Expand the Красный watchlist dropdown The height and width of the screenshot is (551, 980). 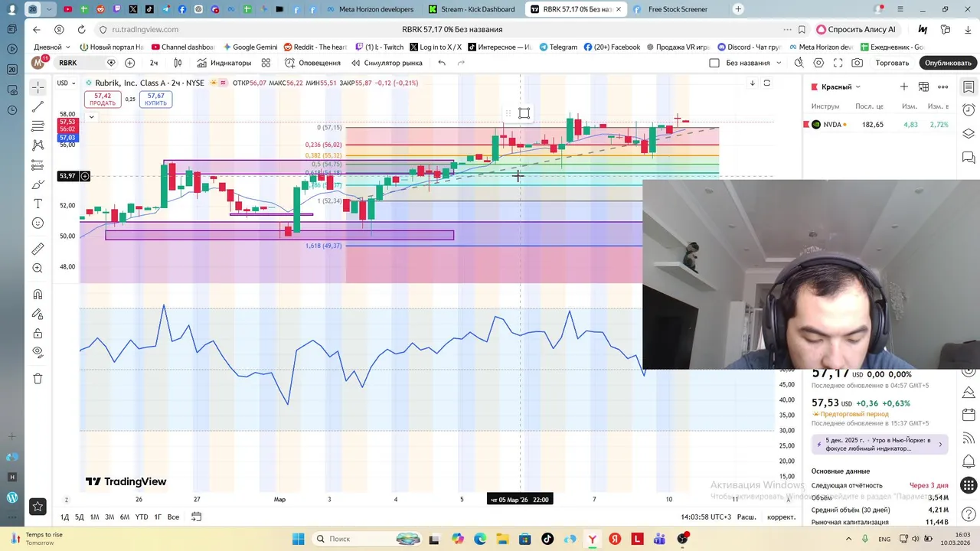coord(841,86)
